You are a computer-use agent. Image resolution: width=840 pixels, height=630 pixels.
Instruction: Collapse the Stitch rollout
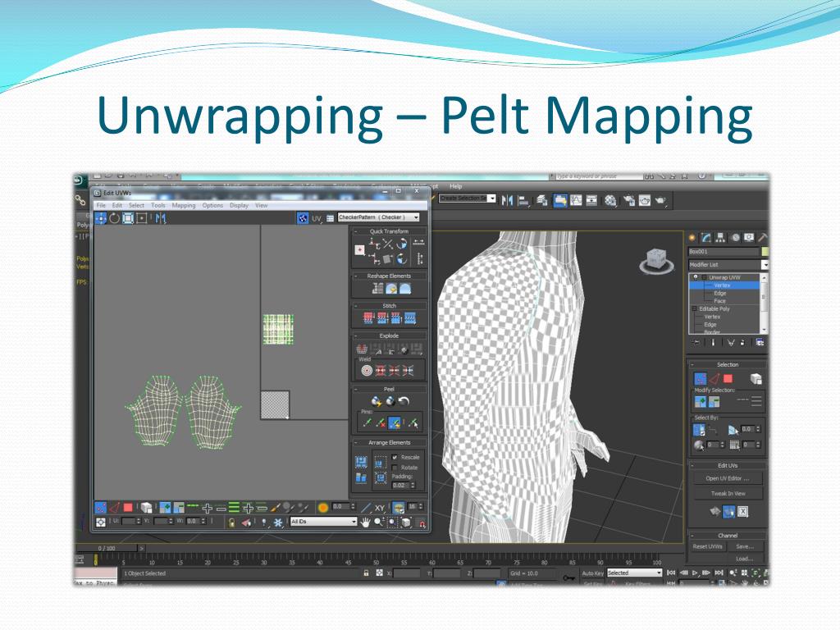tap(389, 306)
